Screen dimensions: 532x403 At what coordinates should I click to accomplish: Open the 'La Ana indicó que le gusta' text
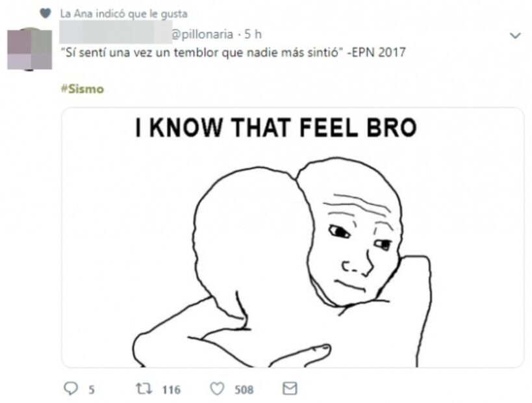(124, 14)
